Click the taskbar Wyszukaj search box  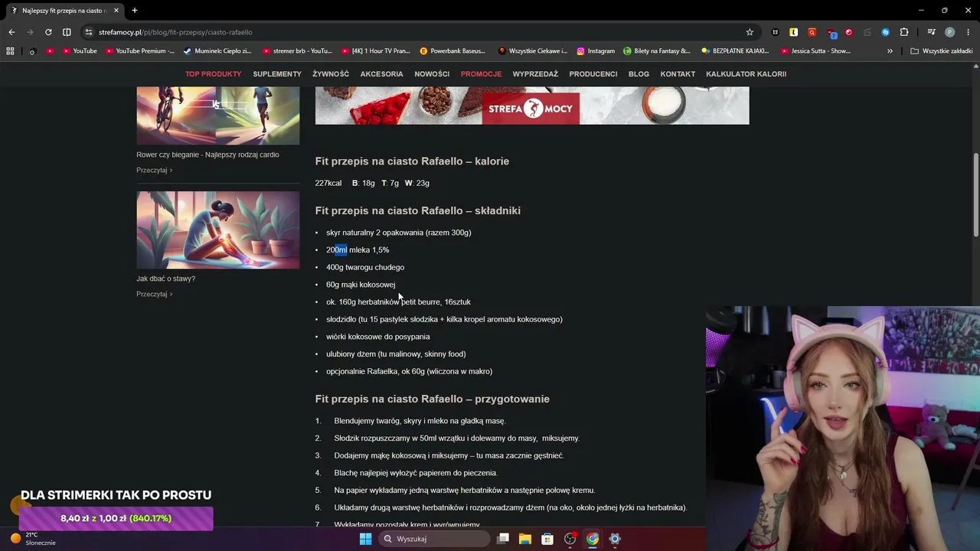(x=435, y=539)
